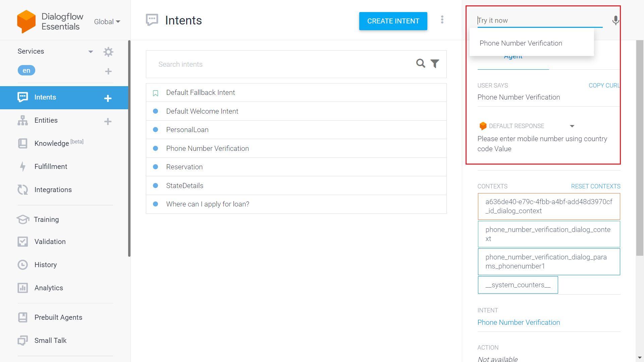Click the search intents magnifier icon
Image resolution: width=644 pixels, height=362 pixels.
click(x=421, y=63)
